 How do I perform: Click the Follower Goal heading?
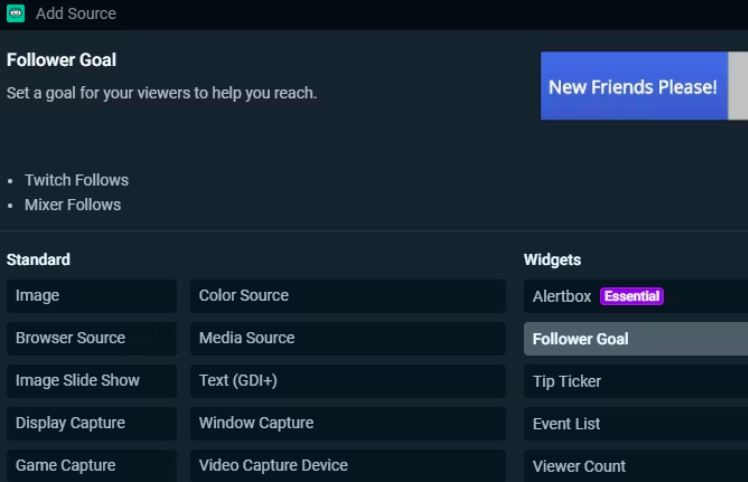point(62,60)
